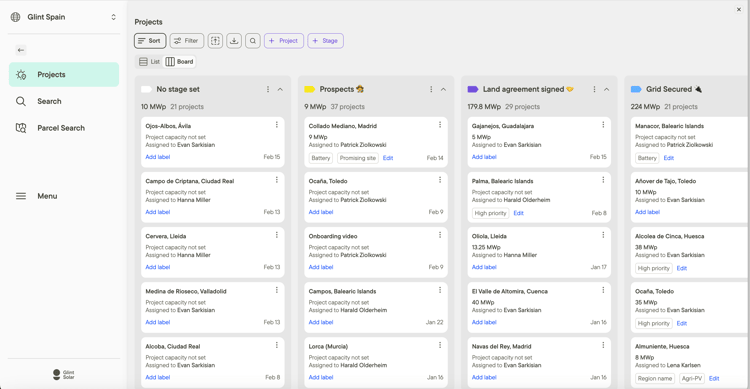750x389 pixels.
Task: Open options for Lorca (Murcia) card
Action: (440, 345)
